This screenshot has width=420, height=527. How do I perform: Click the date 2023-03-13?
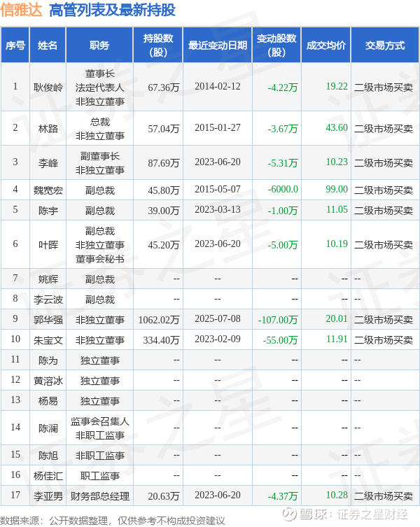pos(218,209)
